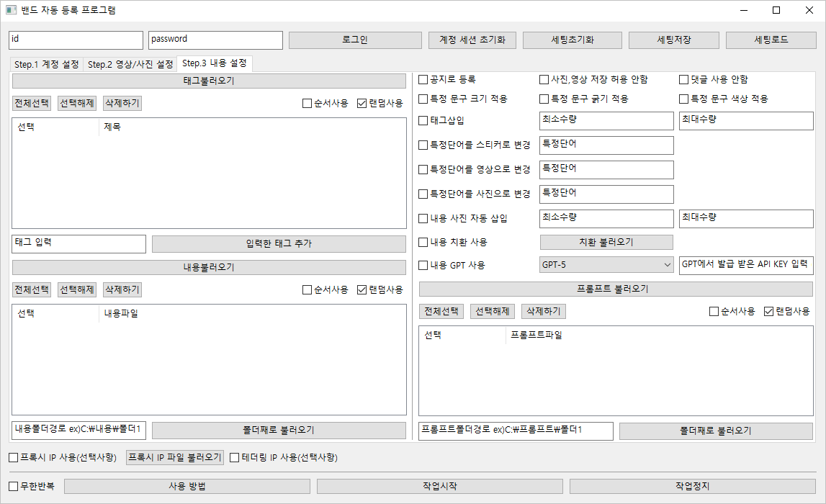Click the 작업시작 button
The height and width of the screenshot is (504, 826).
pos(439,486)
